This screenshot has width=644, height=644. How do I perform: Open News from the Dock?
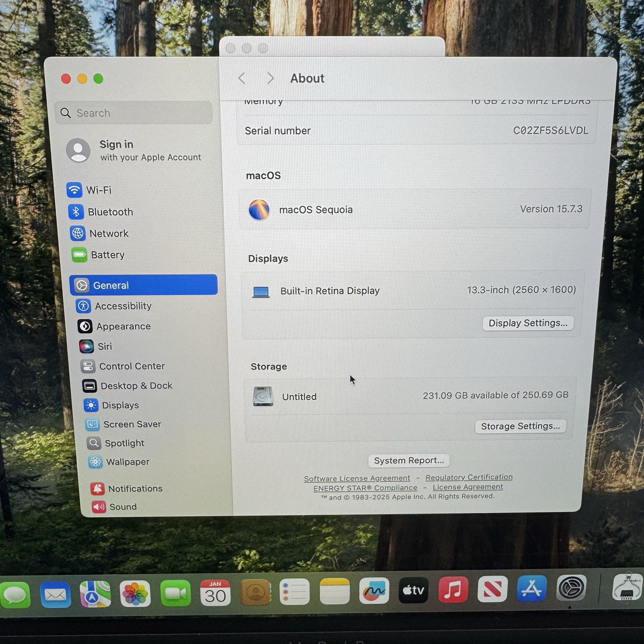click(x=492, y=589)
